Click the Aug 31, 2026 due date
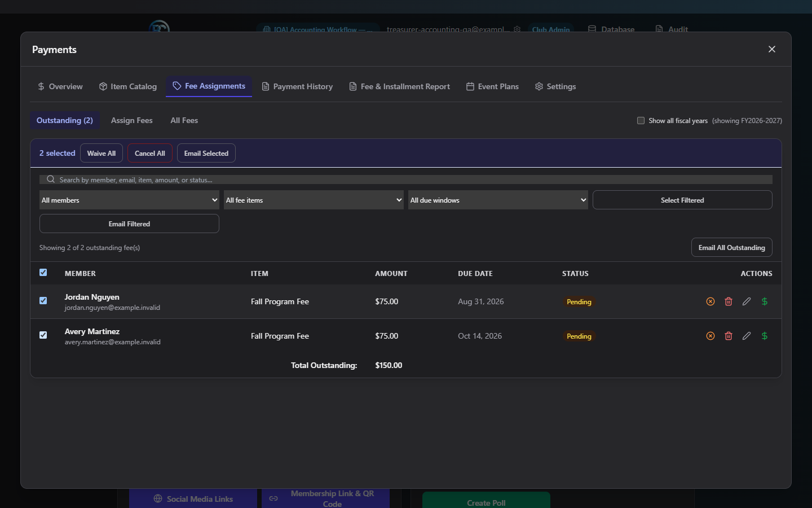This screenshot has height=508, width=812. click(481, 301)
